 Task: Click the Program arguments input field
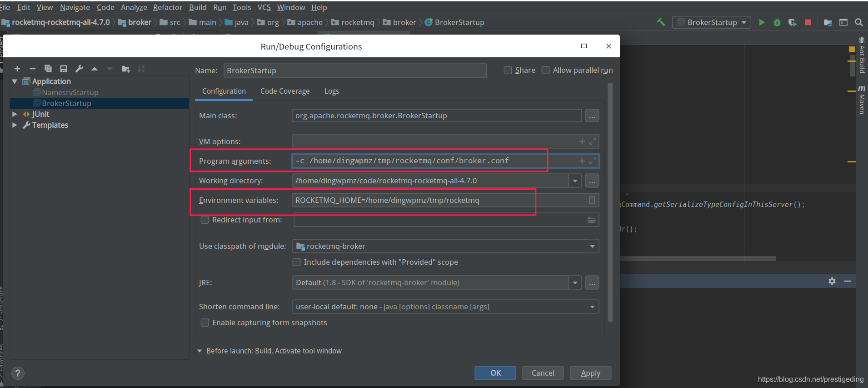432,161
